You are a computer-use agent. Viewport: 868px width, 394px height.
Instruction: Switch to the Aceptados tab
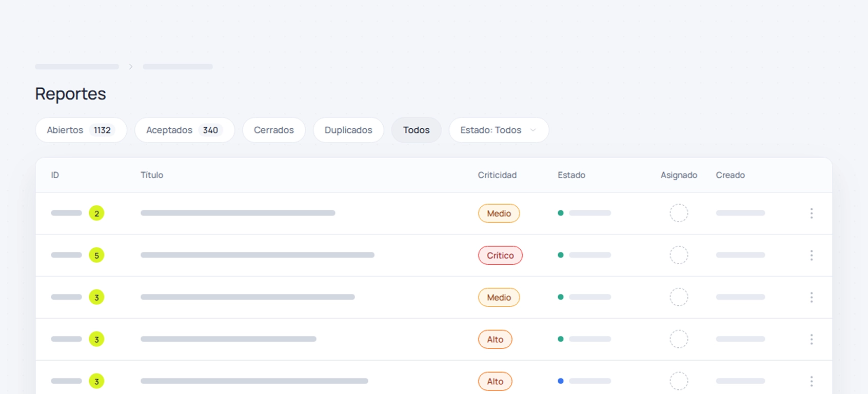pyautogui.click(x=185, y=130)
